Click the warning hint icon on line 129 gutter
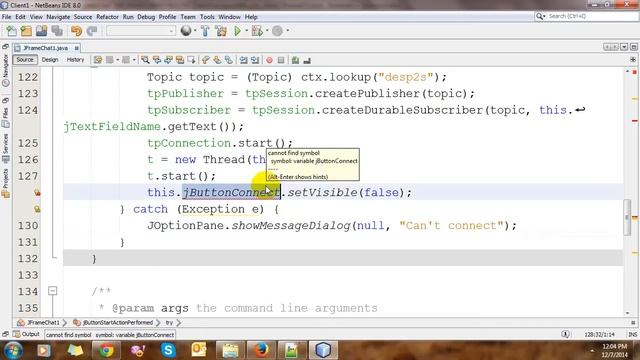 coord(37,209)
